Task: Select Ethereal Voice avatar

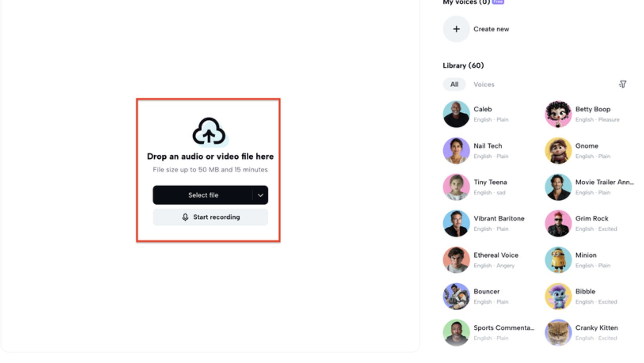Action: [x=456, y=260]
